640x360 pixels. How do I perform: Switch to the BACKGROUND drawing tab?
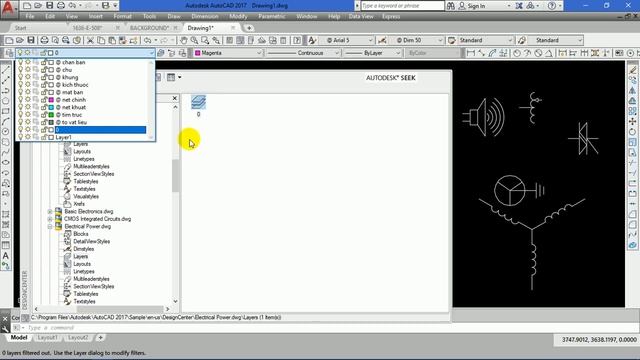(x=149, y=28)
